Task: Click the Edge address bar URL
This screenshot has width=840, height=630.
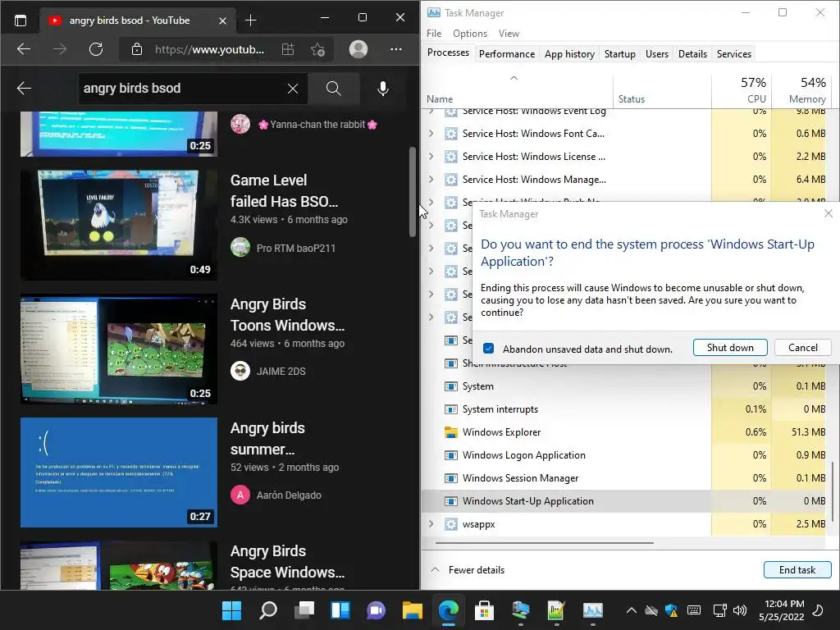Action: 209,49
